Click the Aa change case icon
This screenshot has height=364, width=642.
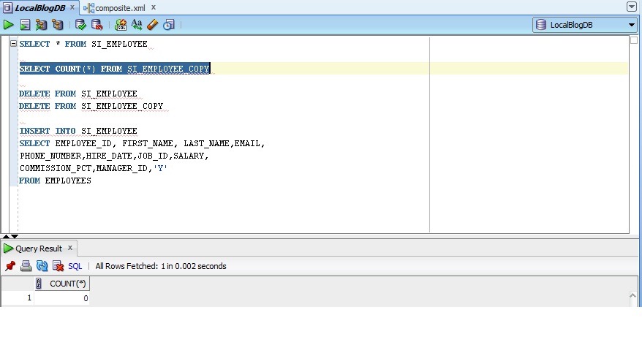tap(137, 25)
